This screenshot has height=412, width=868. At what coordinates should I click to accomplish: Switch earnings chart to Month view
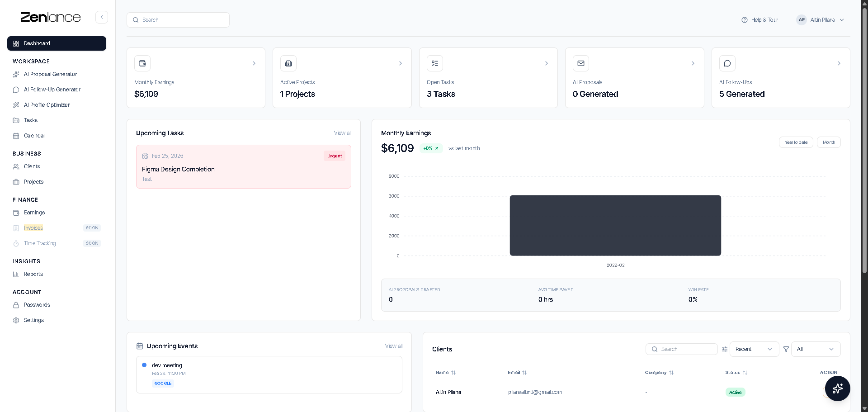[x=828, y=142]
